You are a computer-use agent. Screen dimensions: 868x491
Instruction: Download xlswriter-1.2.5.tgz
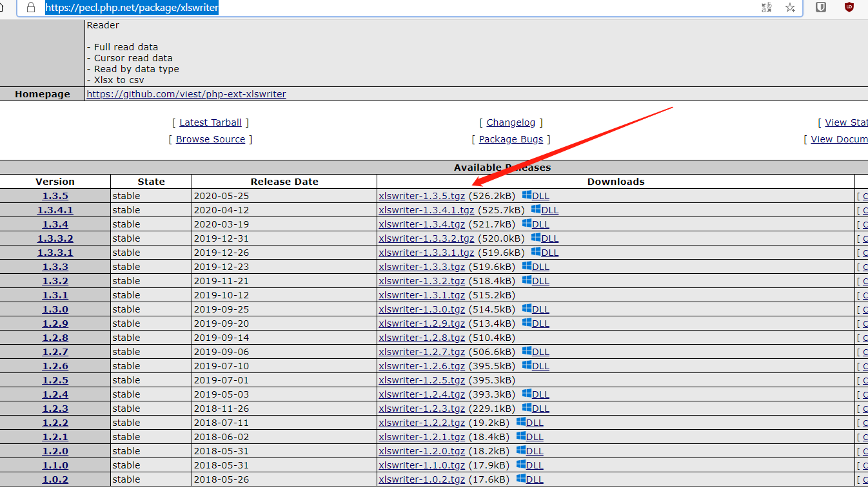[x=422, y=380]
